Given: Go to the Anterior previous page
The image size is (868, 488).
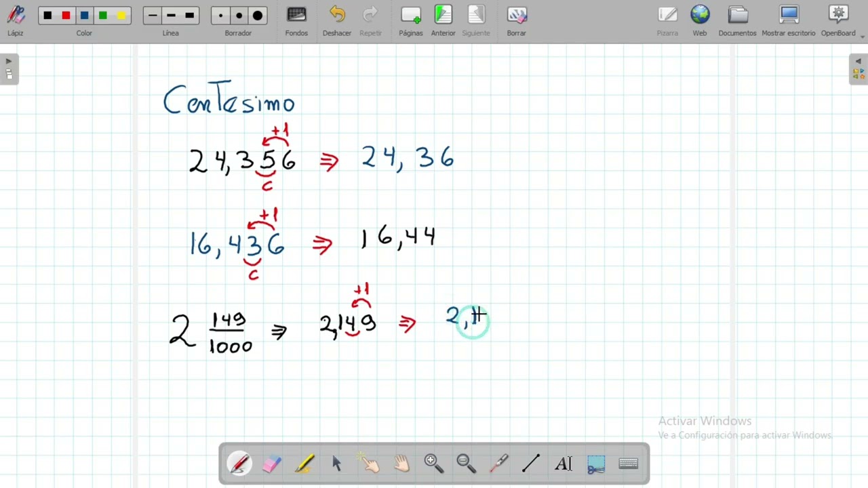Looking at the screenshot, I should (x=443, y=20).
